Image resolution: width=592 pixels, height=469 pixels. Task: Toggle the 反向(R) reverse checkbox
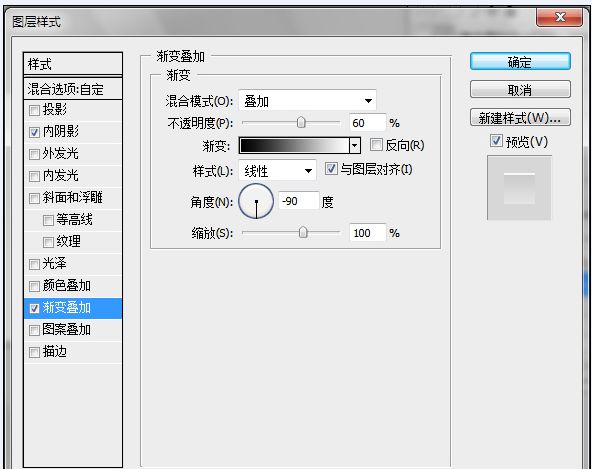(376, 145)
